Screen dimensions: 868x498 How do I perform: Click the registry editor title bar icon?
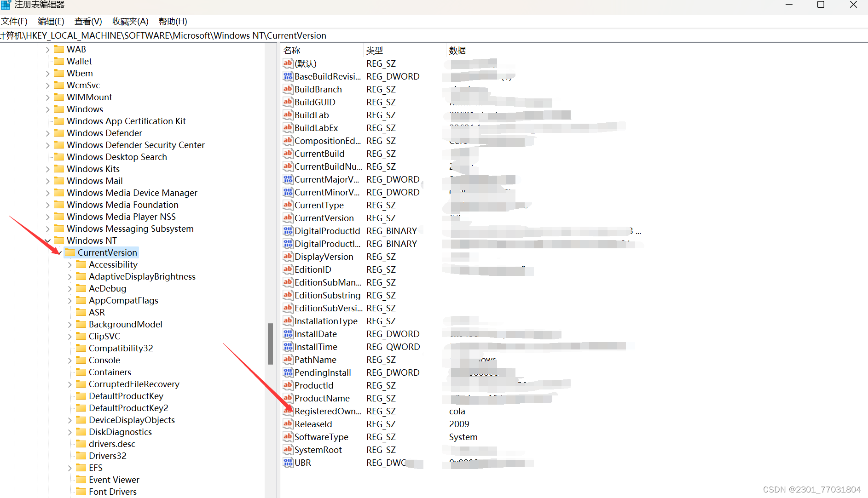(x=6, y=5)
